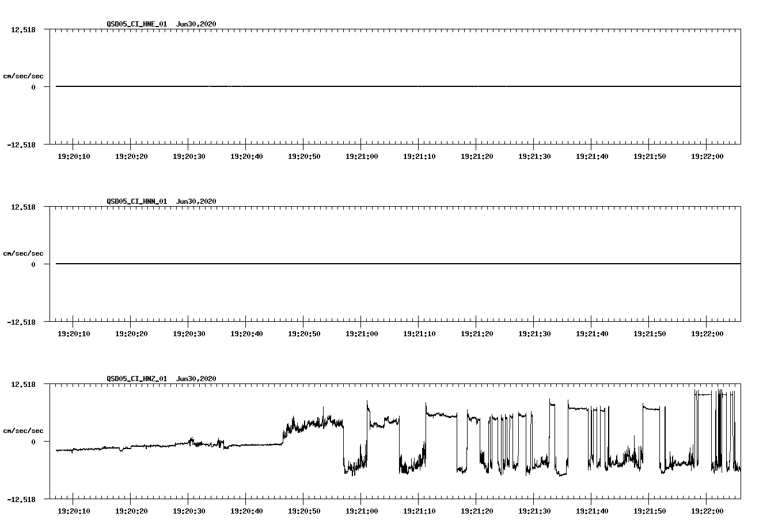The image size is (782, 532).
Task: Click the -12.518 lower limit of HNN plot
Action: [21, 322]
